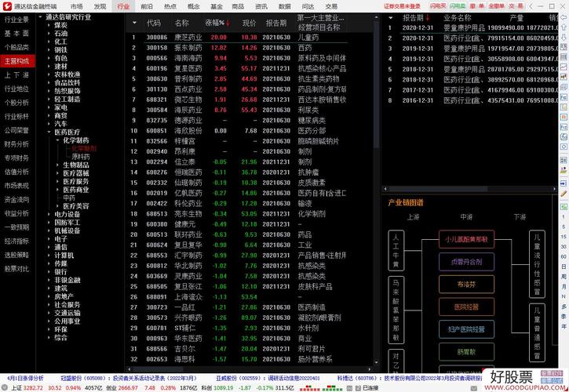
Task: Expand the 生物制品 tree node
Action: 57,165
